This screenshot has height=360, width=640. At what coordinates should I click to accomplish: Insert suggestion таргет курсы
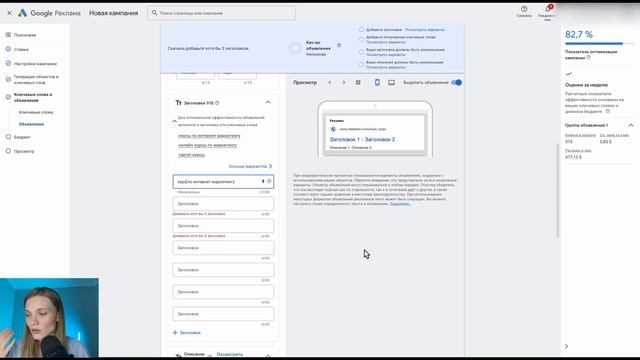(191, 155)
